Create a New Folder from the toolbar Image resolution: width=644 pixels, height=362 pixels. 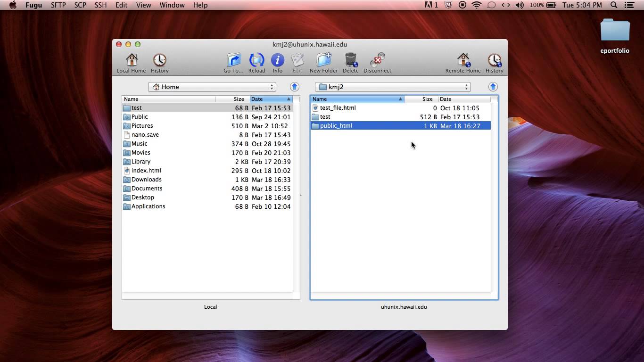point(323,63)
